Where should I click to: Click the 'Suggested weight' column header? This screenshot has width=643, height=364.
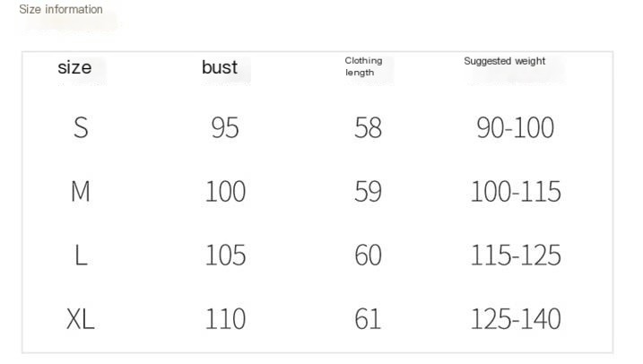pos(504,61)
